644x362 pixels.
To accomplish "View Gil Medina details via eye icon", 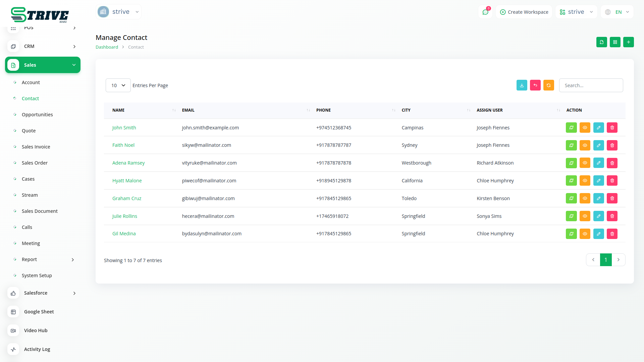I will coord(585,234).
